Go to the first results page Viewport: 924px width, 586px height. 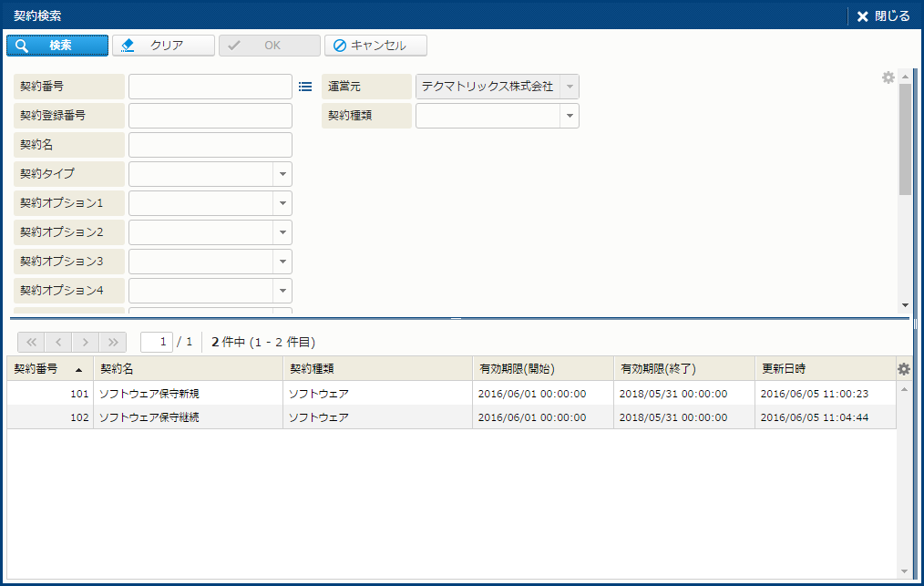pos(30,342)
